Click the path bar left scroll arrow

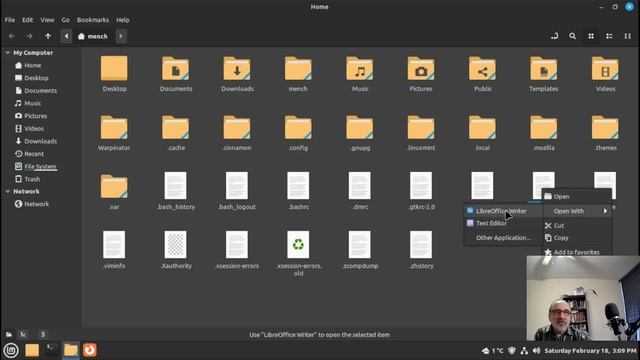(x=67, y=36)
